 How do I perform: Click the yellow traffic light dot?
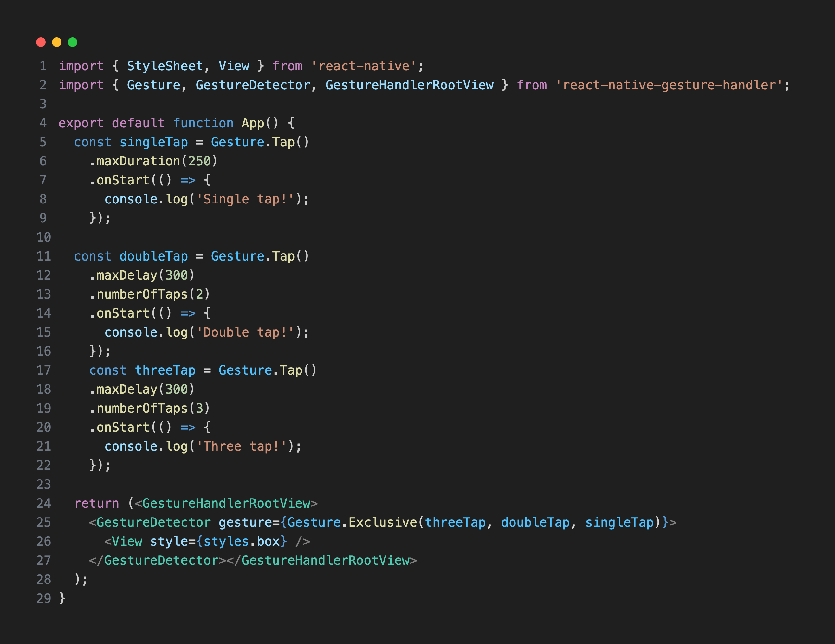click(x=57, y=42)
